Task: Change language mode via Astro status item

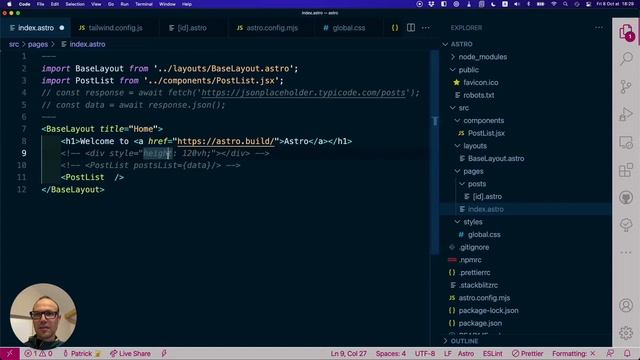Action: tap(466, 353)
